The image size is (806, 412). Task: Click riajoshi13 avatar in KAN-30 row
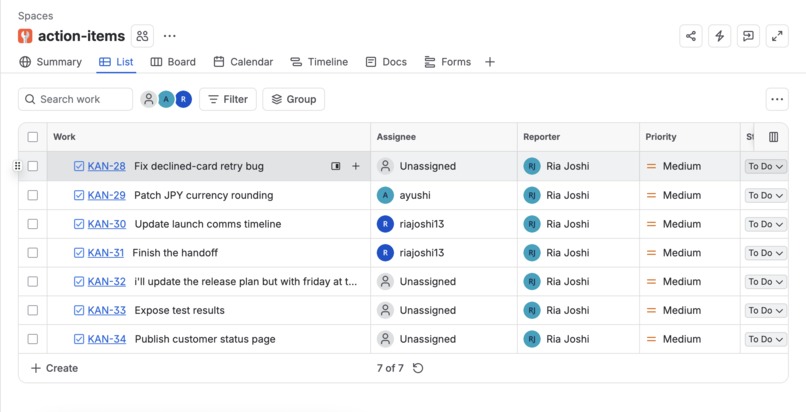tap(386, 224)
